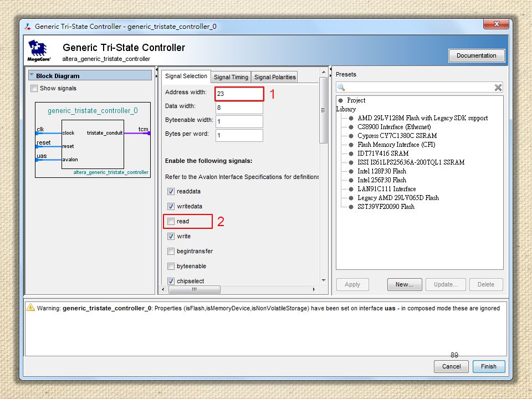This screenshot has height=399, width=532.
Task: Click the isFlash warning message text
Action: point(268,308)
